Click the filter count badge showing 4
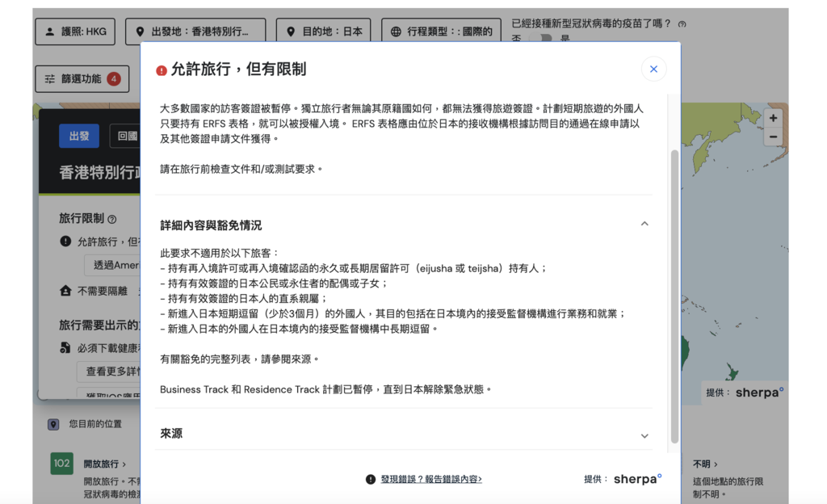The height and width of the screenshot is (504, 827). coord(113,79)
